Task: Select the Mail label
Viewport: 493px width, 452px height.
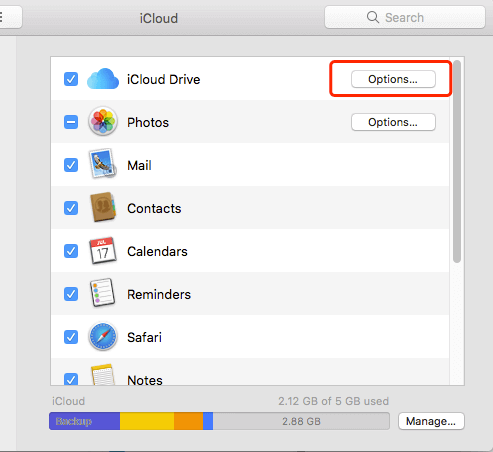Action: (139, 165)
